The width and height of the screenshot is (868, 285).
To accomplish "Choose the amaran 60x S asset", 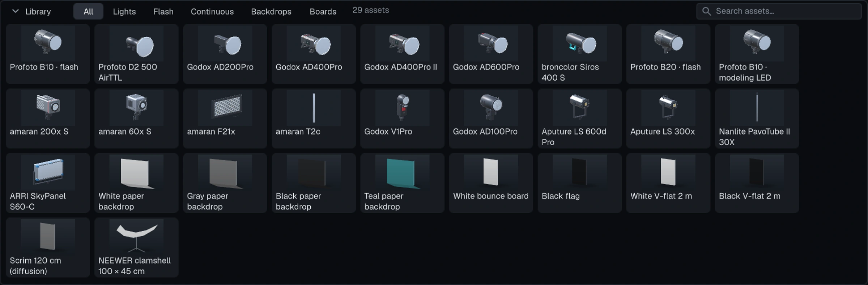I will [136, 118].
